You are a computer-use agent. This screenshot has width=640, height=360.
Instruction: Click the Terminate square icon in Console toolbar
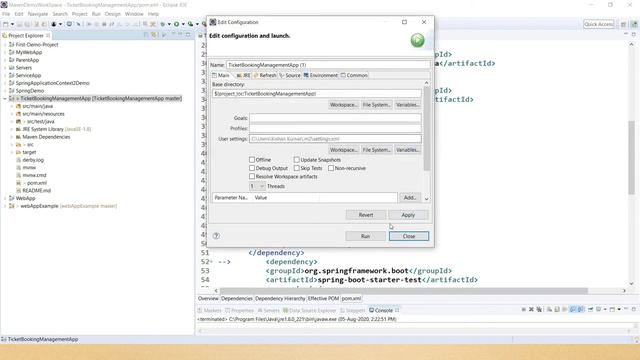pyautogui.click(x=524, y=309)
